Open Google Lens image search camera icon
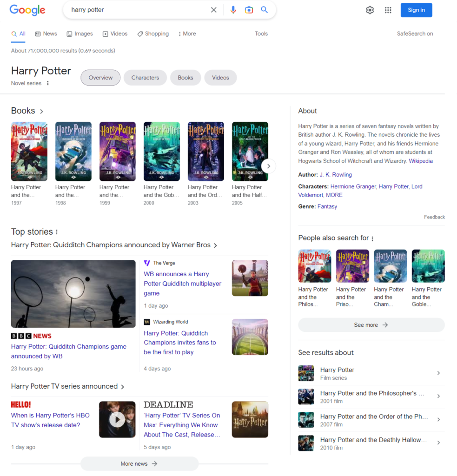 [249, 10]
